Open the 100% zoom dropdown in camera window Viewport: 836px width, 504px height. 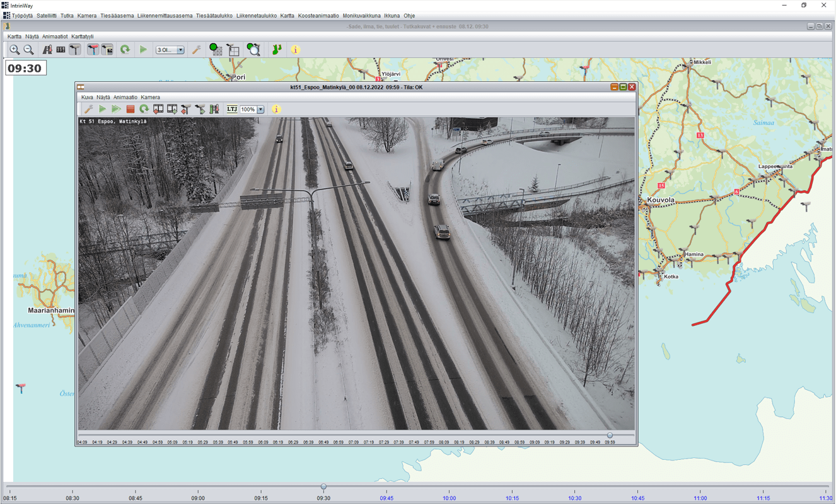[252, 110]
